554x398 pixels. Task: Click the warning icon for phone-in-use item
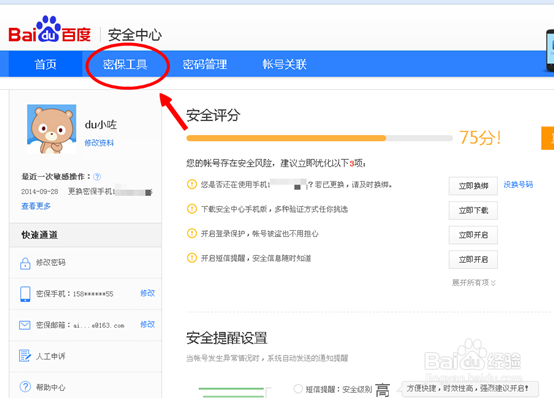pos(192,184)
